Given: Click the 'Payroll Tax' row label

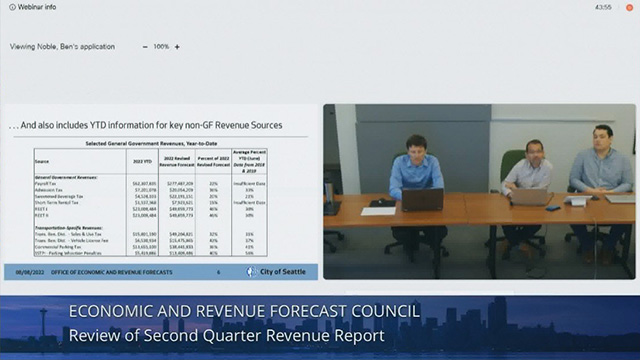Looking at the screenshot, I should pyautogui.click(x=45, y=184).
